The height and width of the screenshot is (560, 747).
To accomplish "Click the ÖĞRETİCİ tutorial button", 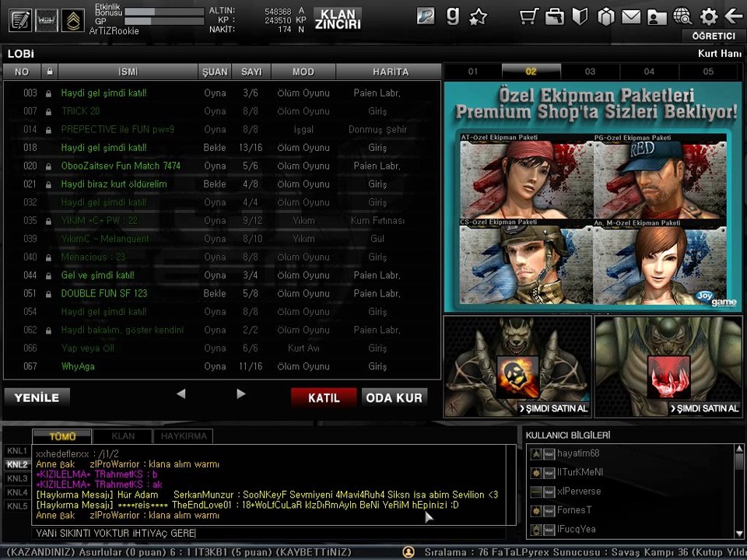I will pos(714,37).
